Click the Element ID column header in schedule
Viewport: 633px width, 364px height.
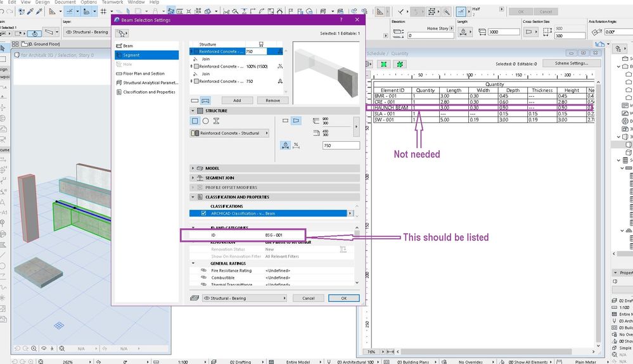pos(392,91)
